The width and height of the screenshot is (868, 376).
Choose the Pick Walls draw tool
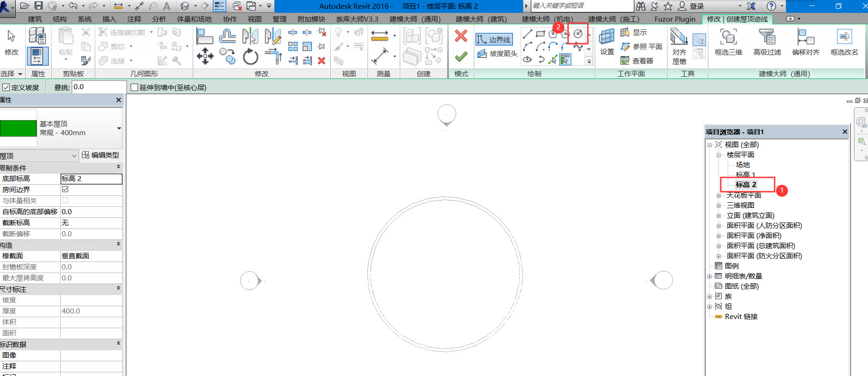(x=566, y=59)
